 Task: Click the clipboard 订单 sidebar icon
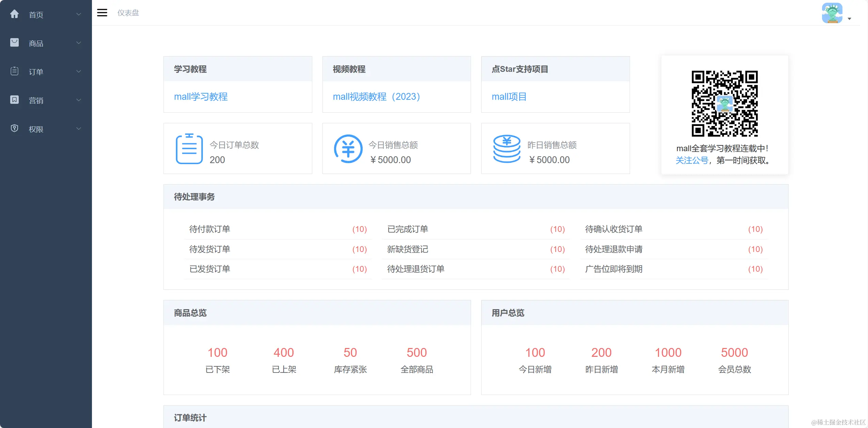point(14,71)
